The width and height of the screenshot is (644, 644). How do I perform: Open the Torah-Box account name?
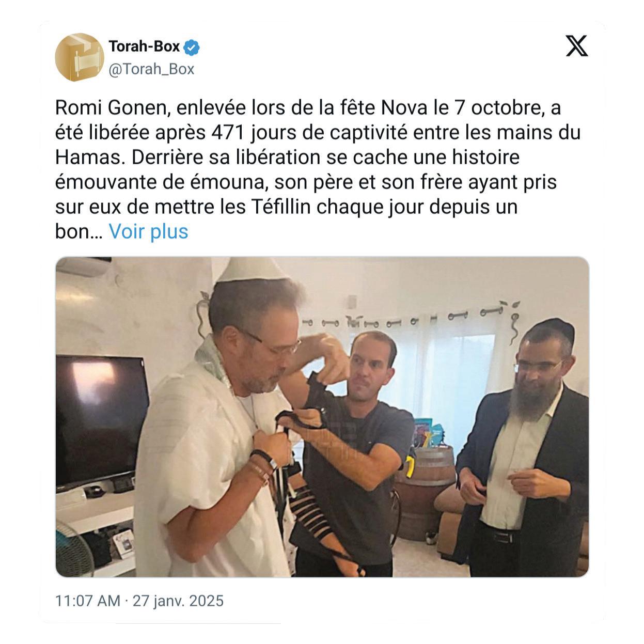[x=144, y=46]
